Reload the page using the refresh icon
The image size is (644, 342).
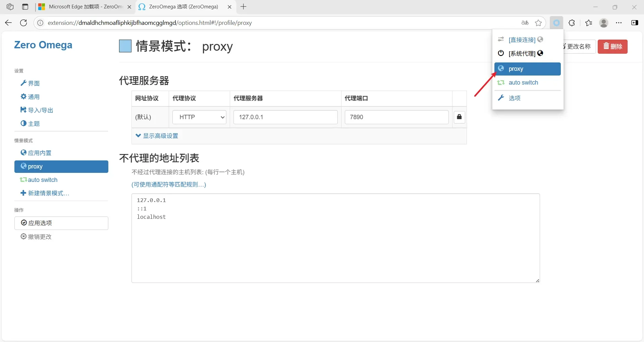tap(23, 22)
